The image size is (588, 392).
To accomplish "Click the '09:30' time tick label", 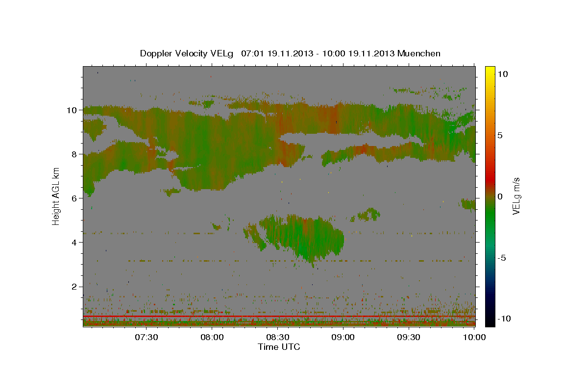I will (409, 337).
